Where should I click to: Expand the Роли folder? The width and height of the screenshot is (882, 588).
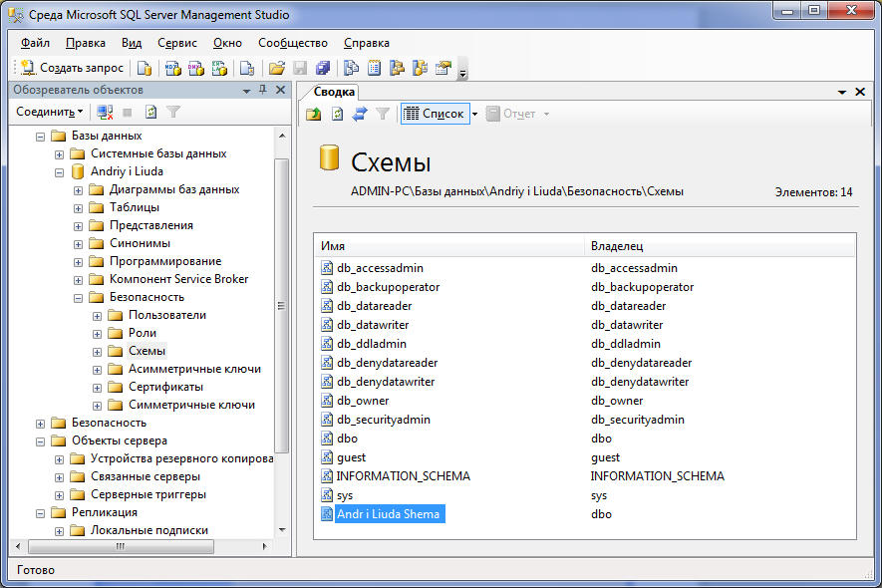(98, 334)
